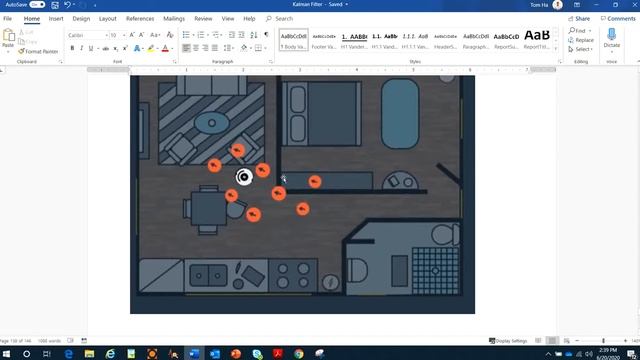This screenshot has width=640, height=360.
Task: Center the text
Action: pos(196,48)
